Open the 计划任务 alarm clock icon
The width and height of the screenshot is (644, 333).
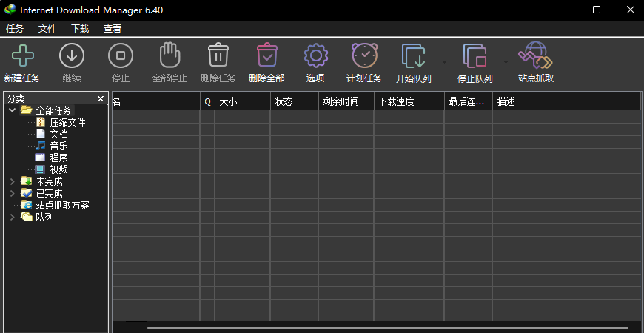(x=364, y=55)
